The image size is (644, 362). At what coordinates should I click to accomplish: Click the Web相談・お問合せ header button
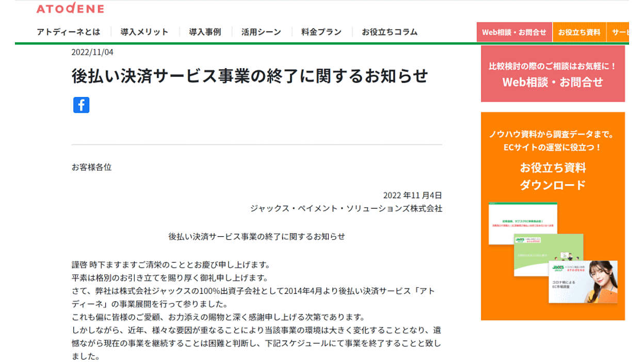tap(514, 32)
